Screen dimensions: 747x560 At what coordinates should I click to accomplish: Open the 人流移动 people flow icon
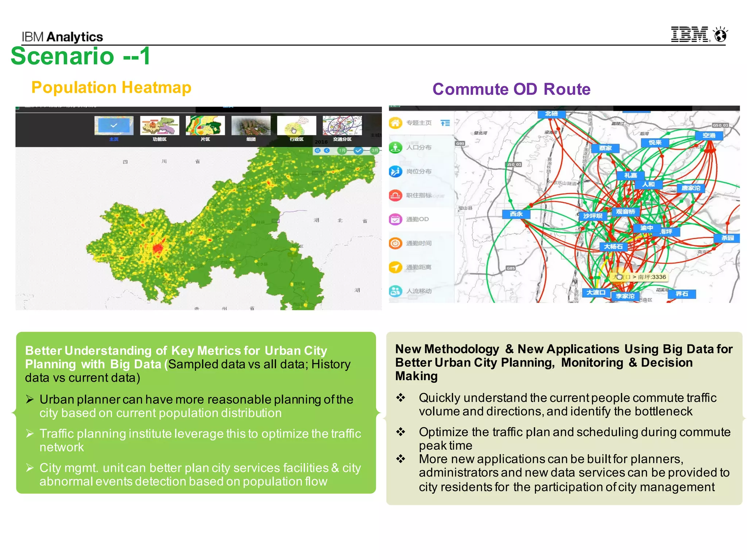(395, 291)
